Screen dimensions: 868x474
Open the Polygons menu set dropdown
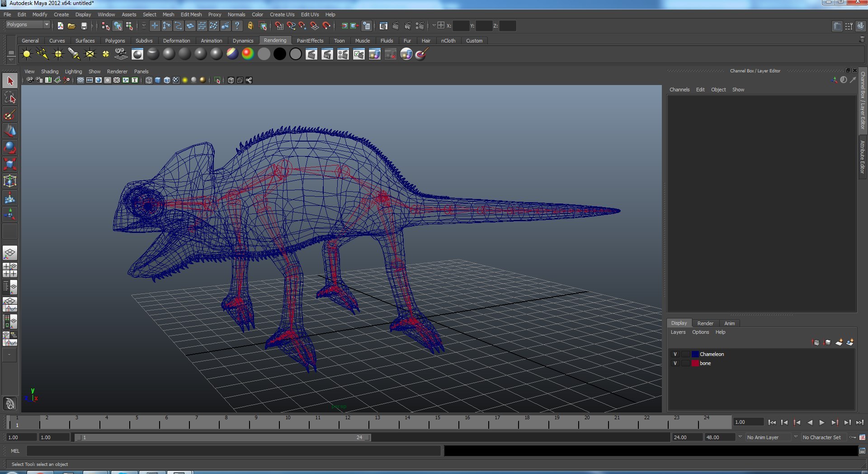[x=28, y=25]
